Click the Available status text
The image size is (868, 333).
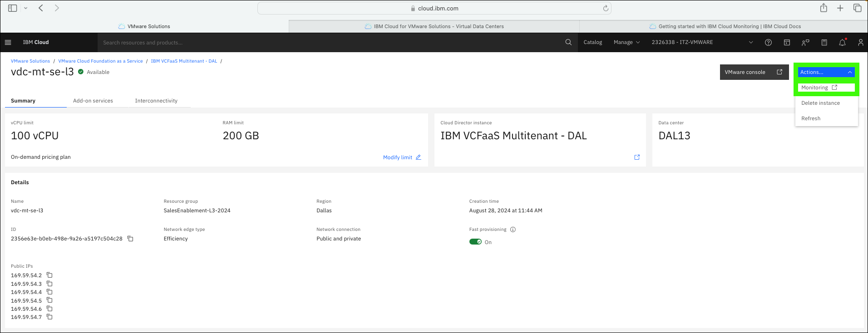[x=98, y=72]
